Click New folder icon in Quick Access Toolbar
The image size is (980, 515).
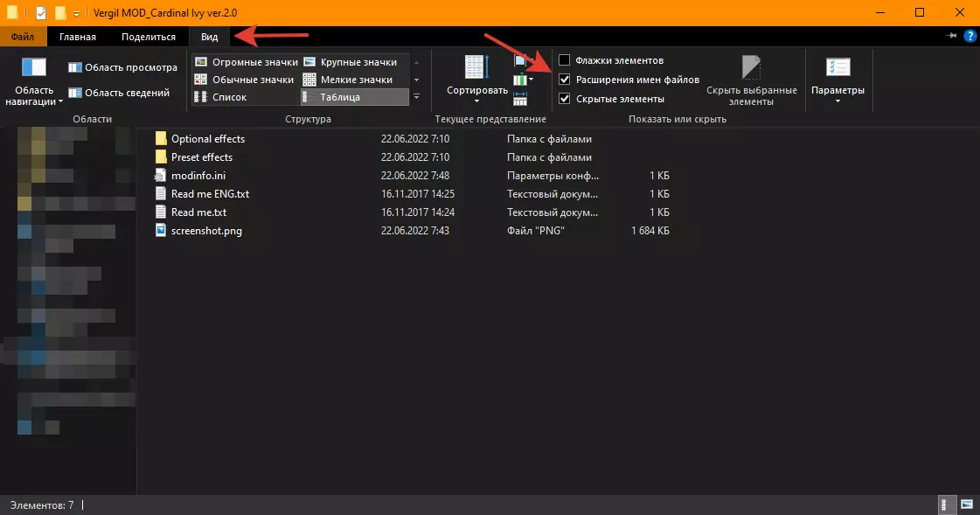pos(60,12)
